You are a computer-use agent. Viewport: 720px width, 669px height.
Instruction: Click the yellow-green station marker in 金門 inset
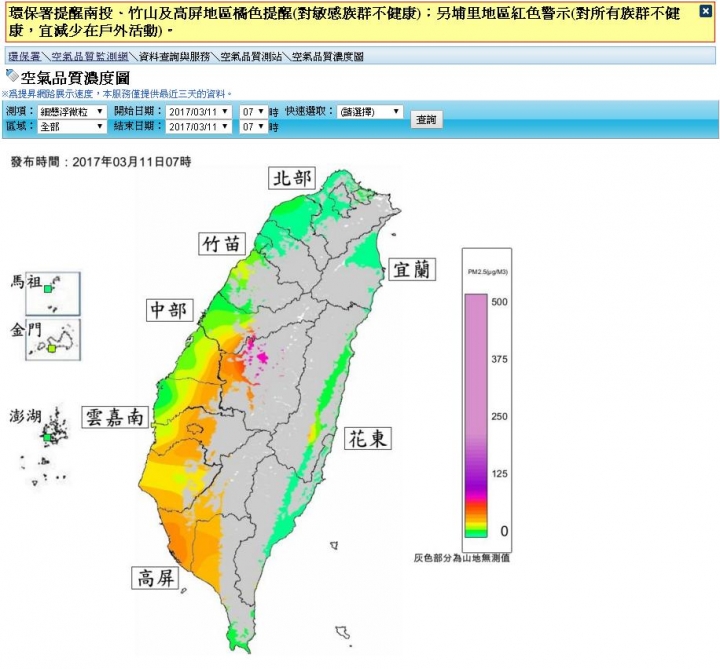tap(51, 349)
